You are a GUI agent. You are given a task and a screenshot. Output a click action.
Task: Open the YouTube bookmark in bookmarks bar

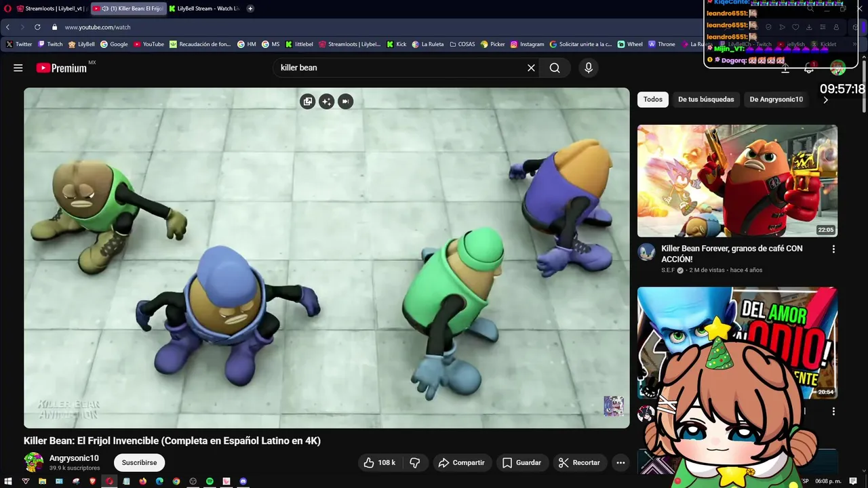(149, 44)
